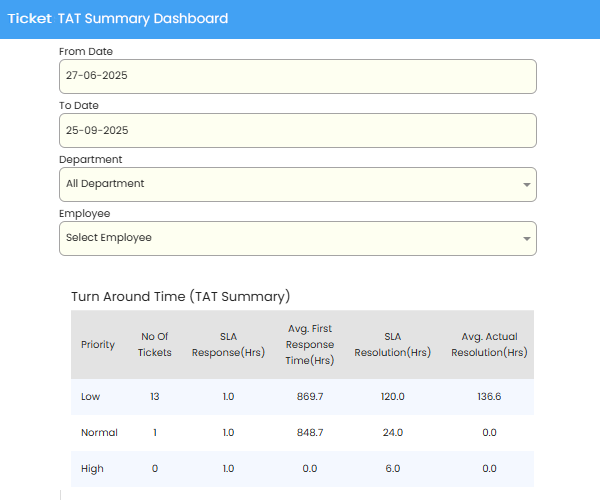Click the 848.7 first response value

click(x=310, y=433)
